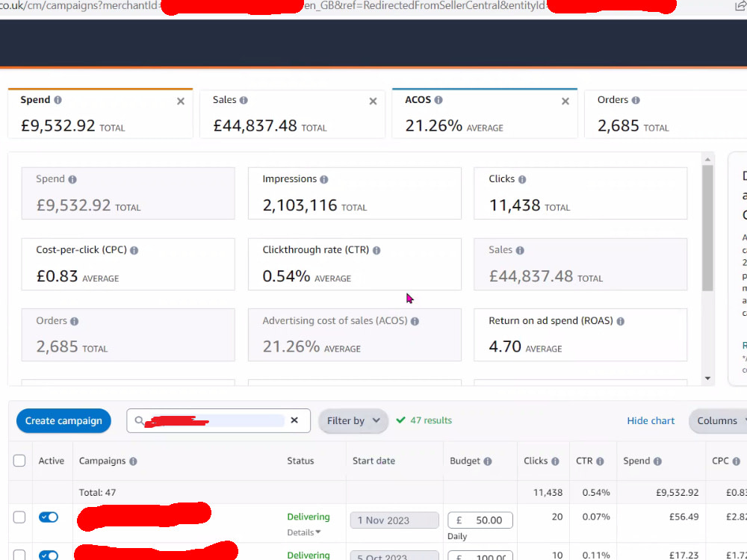Click the metrics panel scrollbar thumb
The image size is (747, 560).
707,228
